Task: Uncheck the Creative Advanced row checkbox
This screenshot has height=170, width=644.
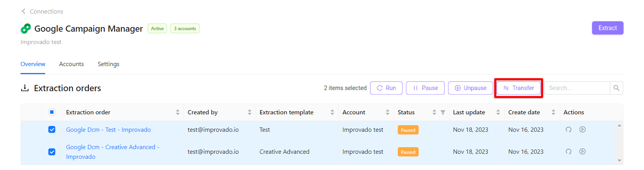Action: tap(52, 152)
